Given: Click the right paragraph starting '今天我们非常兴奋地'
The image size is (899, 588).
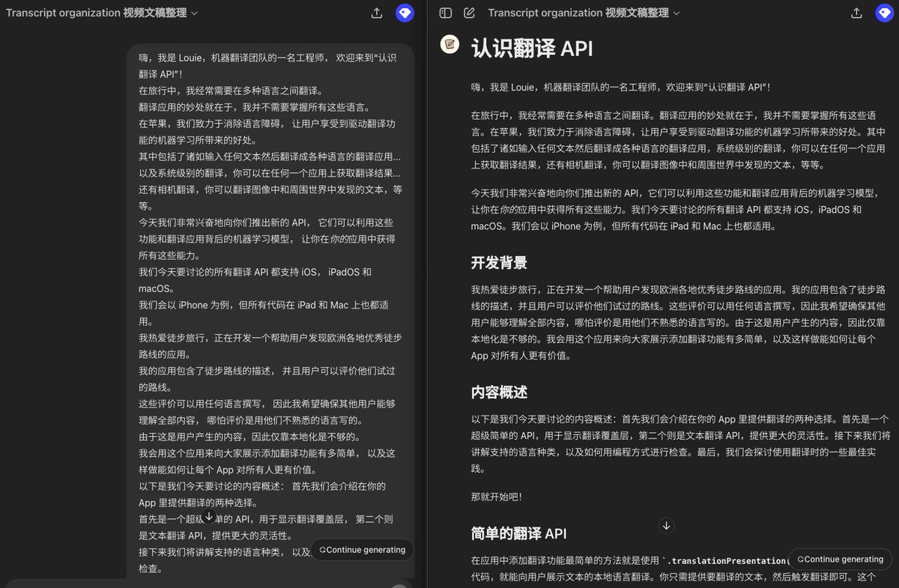Looking at the screenshot, I should [x=677, y=209].
